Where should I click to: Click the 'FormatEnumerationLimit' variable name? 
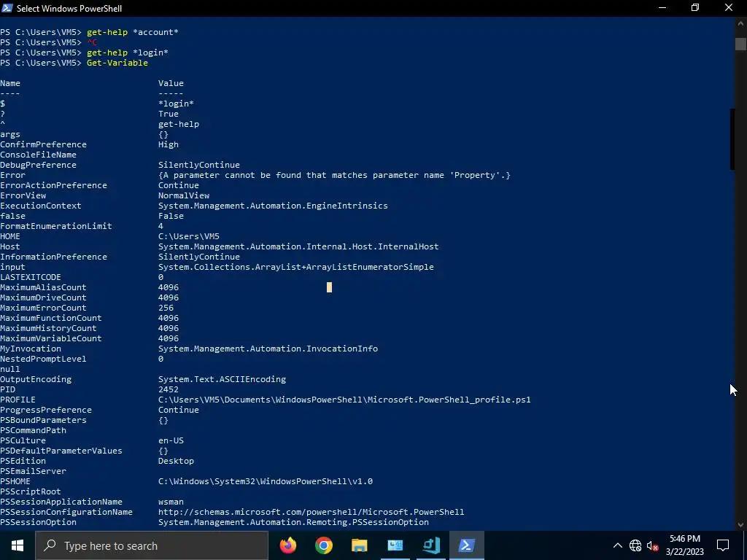coord(56,226)
